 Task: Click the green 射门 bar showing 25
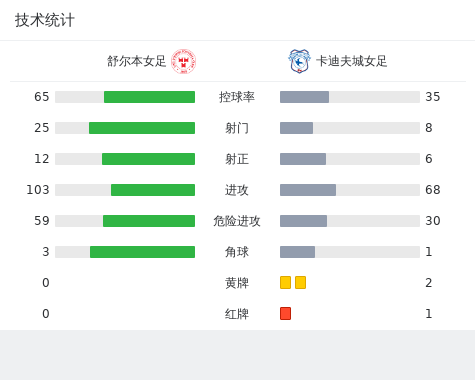(142, 128)
